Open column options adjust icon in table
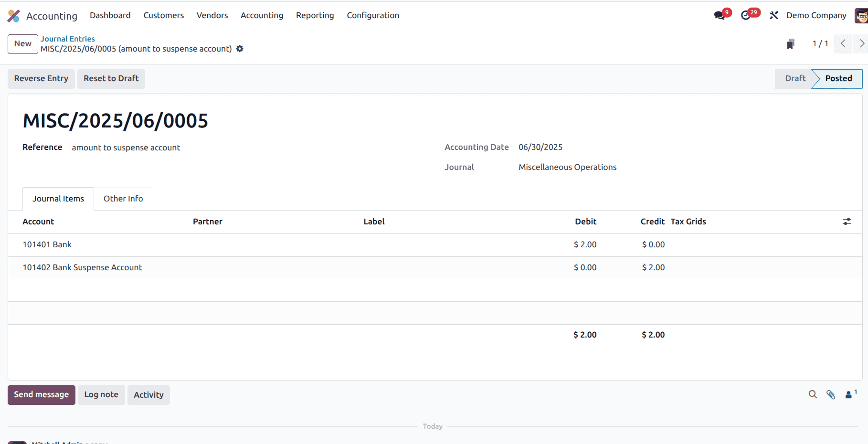The image size is (868, 444). pos(847,222)
